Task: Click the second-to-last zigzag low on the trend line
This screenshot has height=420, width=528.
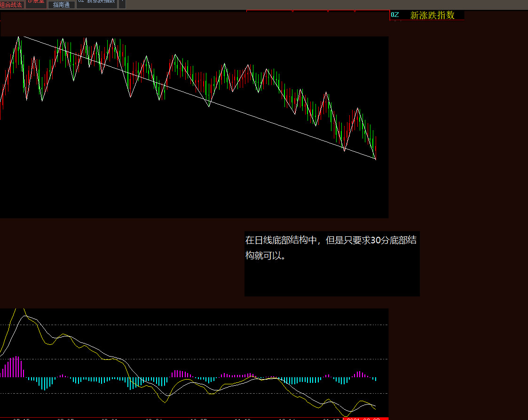Action: (x=344, y=151)
